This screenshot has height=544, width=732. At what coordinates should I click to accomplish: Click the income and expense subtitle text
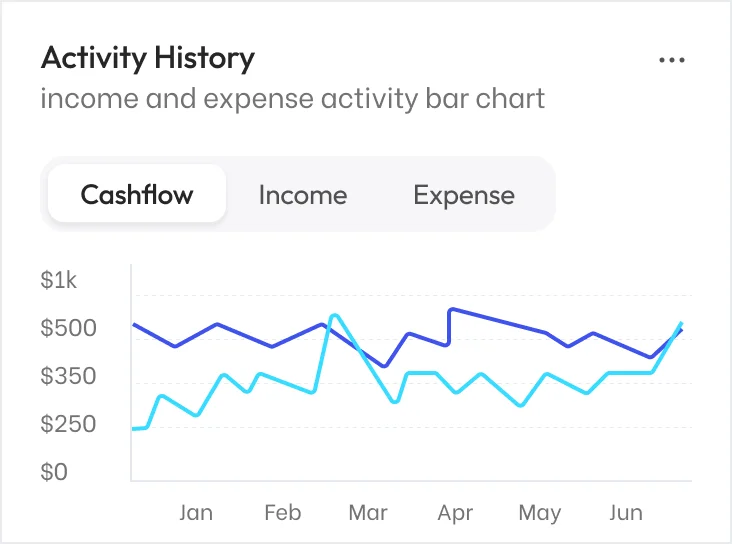coord(293,99)
